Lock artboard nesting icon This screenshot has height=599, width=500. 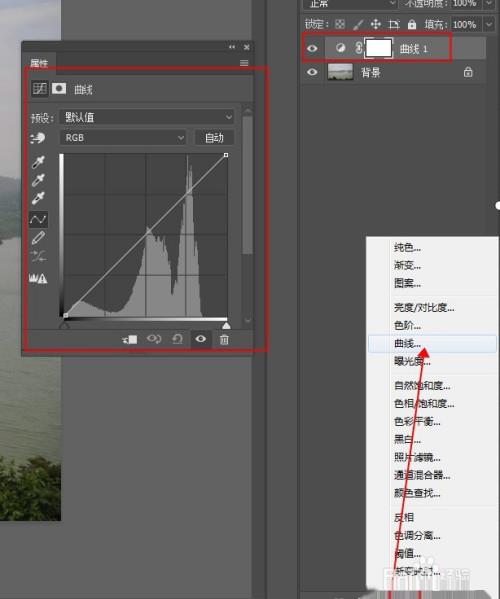coord(394,24)
